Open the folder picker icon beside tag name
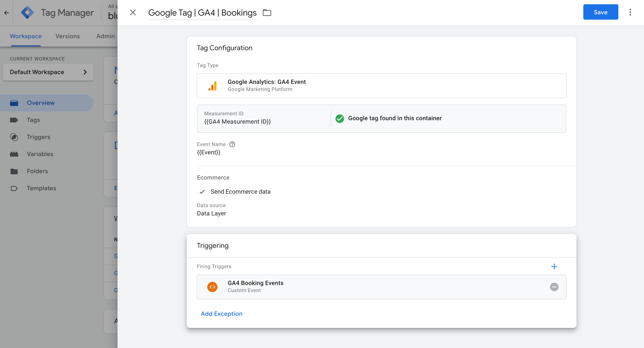 pos(267,13)
